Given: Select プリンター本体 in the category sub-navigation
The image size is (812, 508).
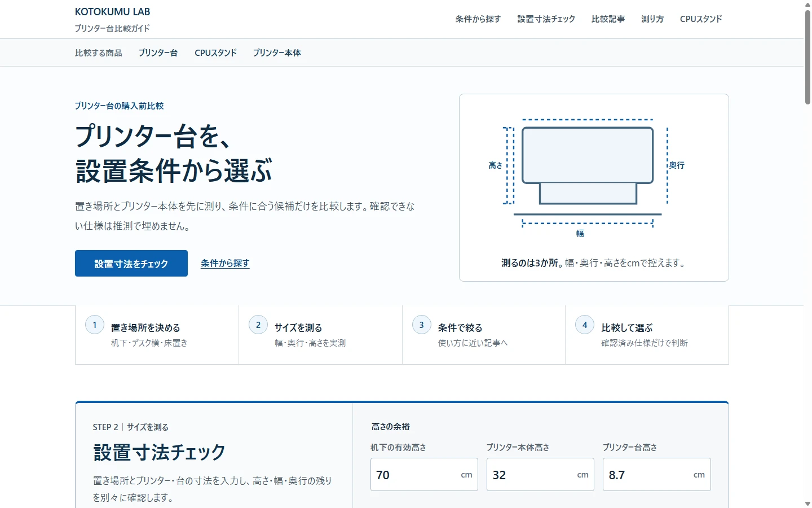Looking at the screenshot, I should tap(277, 53).
